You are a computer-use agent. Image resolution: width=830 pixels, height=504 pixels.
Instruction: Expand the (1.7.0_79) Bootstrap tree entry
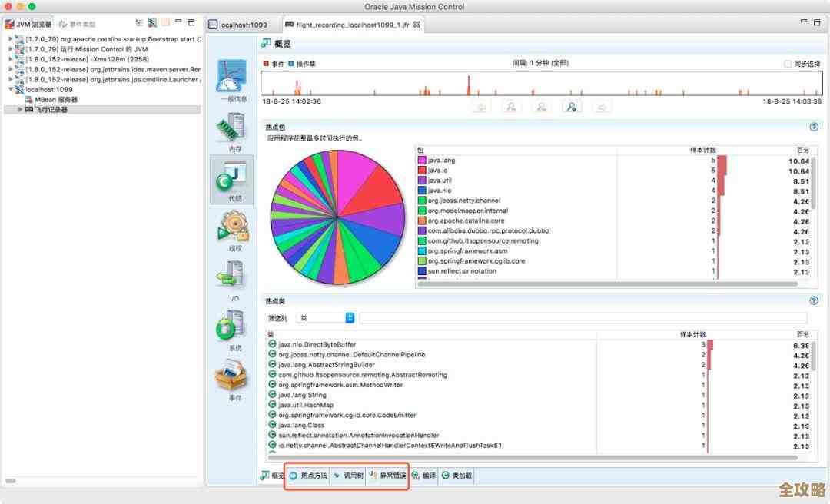10,39
